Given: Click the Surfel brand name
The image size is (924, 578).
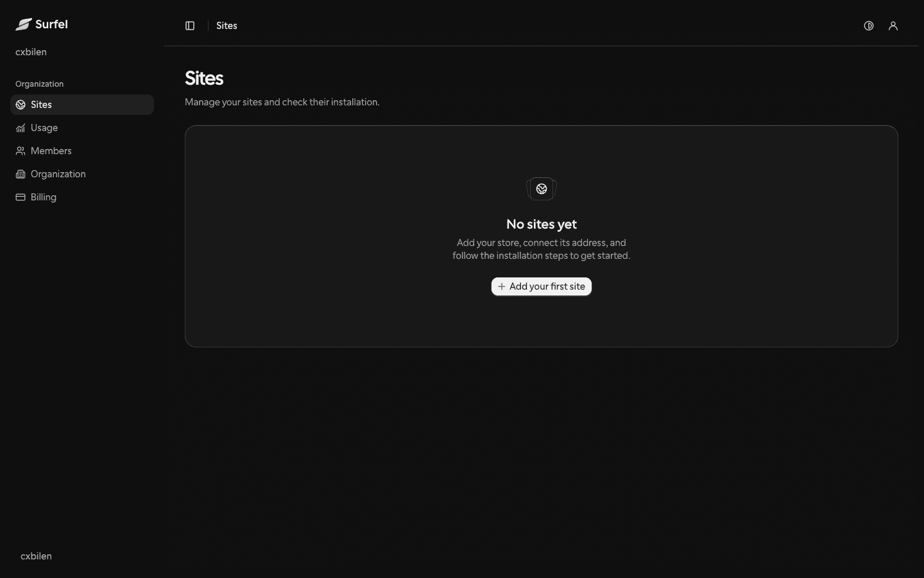Looking at the screenshot, I should coord(51,24).
